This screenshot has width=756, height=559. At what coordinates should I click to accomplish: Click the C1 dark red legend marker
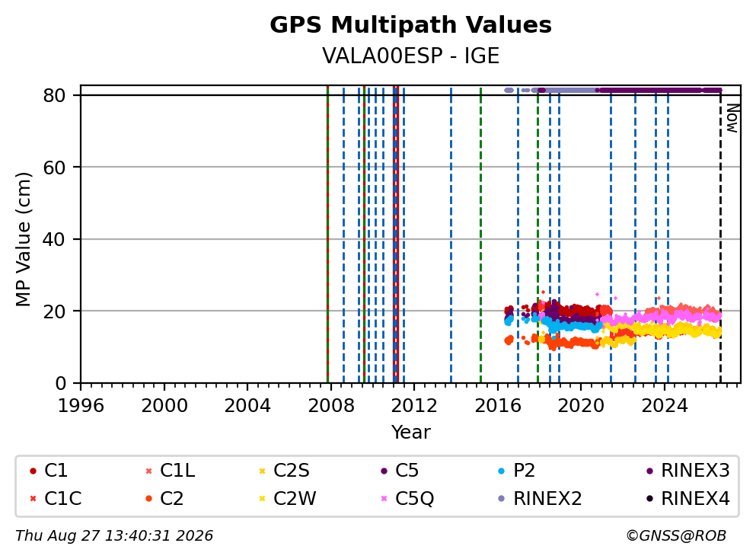pos(33,471)
